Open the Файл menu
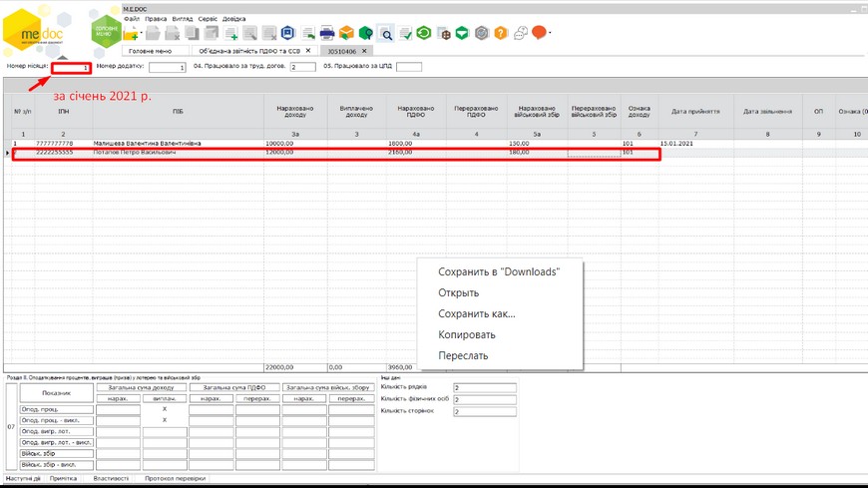The height and width of the screenshot is (488, 868). [x=131, y=19]
